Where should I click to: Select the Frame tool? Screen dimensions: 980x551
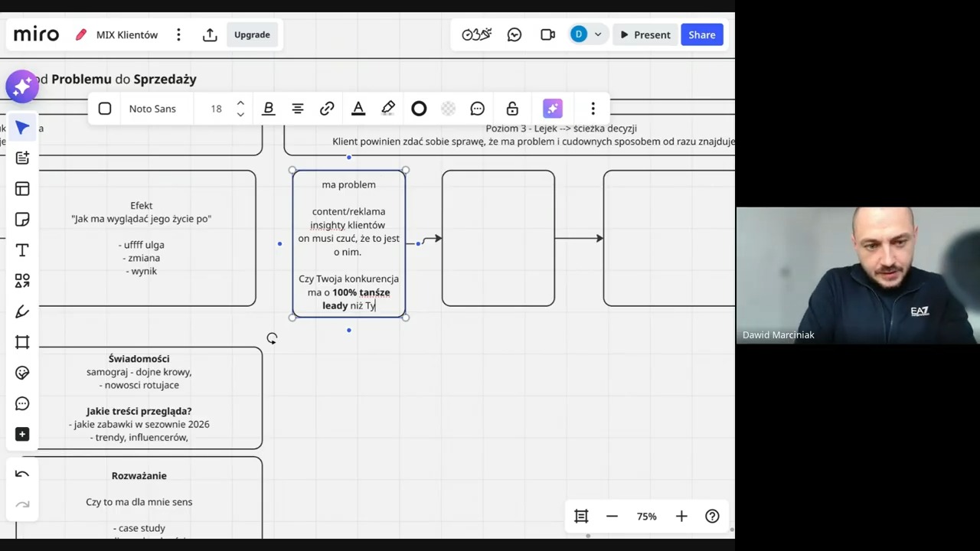22,342
